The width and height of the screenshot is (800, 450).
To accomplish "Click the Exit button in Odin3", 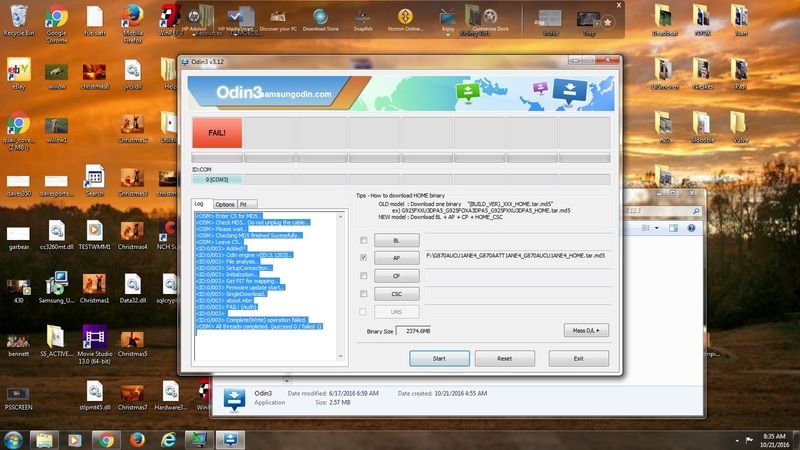I will click(579, 359).
